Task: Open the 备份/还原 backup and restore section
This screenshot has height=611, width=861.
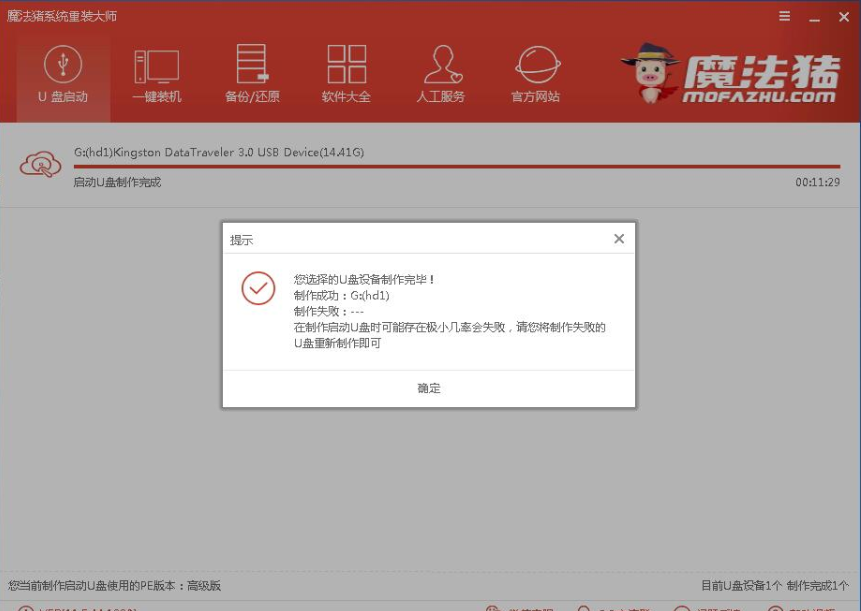Action: pyautogui.click(x=252, y=75)
